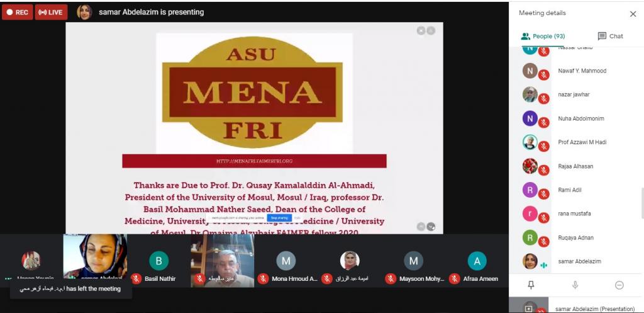
Task: Click the LIVE streaming badge
Action: (51, 12)
